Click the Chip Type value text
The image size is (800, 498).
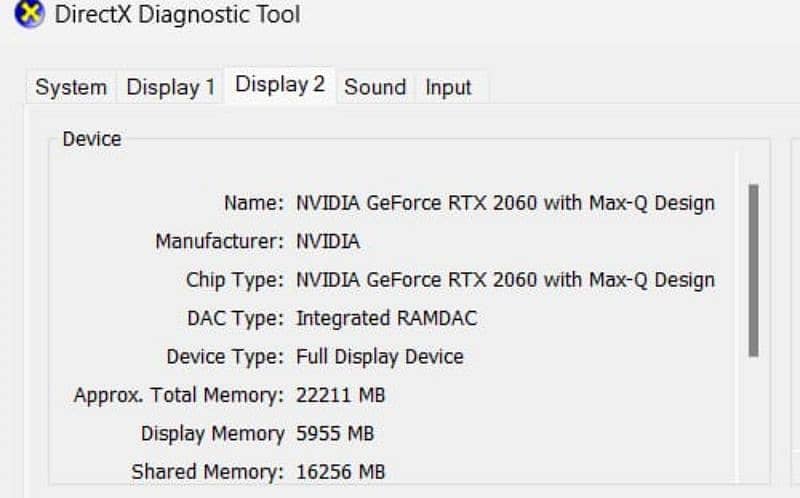[505, 279]
